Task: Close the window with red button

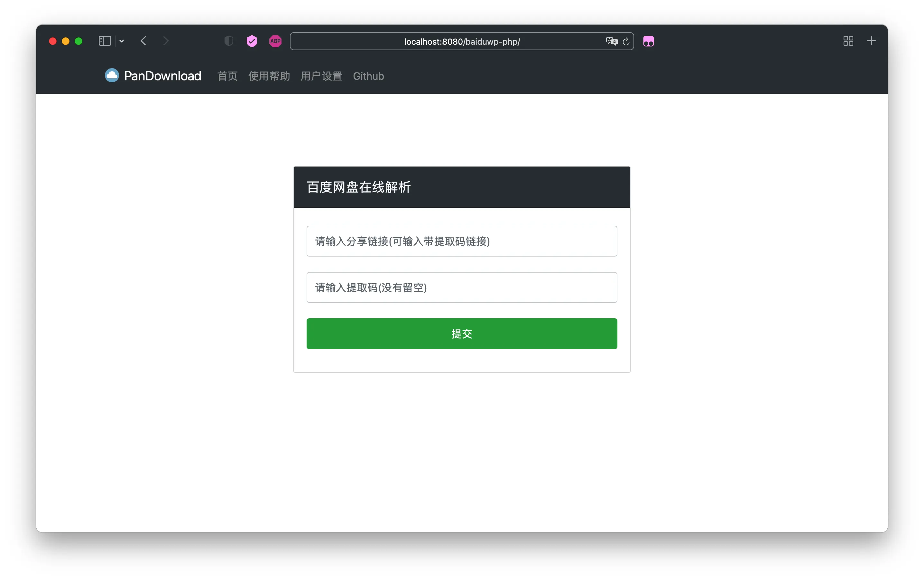Action: pyautogui.click(x=53, y=41)
